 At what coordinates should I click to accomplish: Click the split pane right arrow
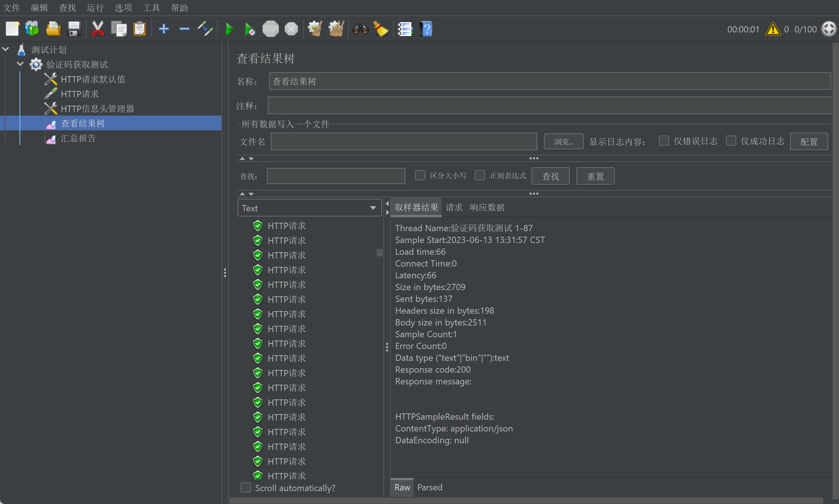tap(387, 212)
